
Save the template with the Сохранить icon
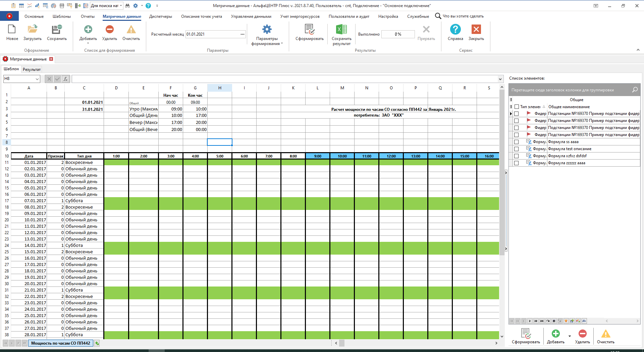point(56,32)
